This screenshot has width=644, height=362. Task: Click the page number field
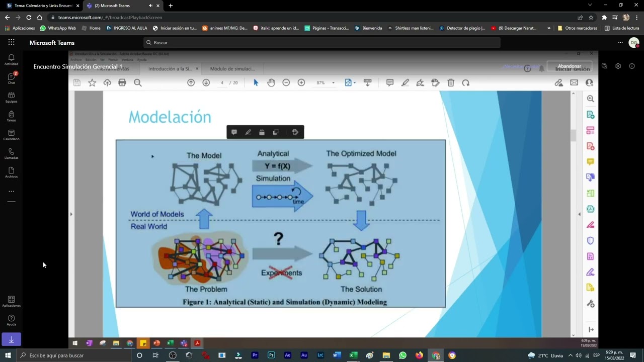[x=222, y=82]
